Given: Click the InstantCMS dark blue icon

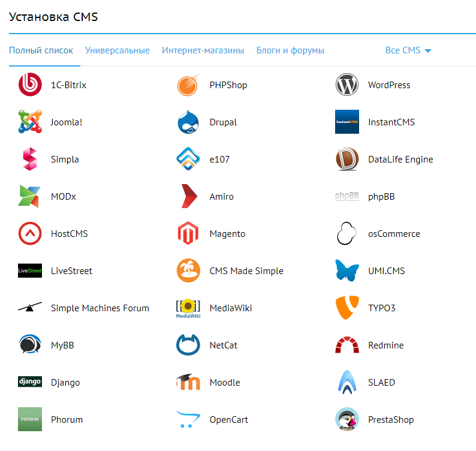Looking at the screenshot, I should pyautogui.click(x=347, y=122).
